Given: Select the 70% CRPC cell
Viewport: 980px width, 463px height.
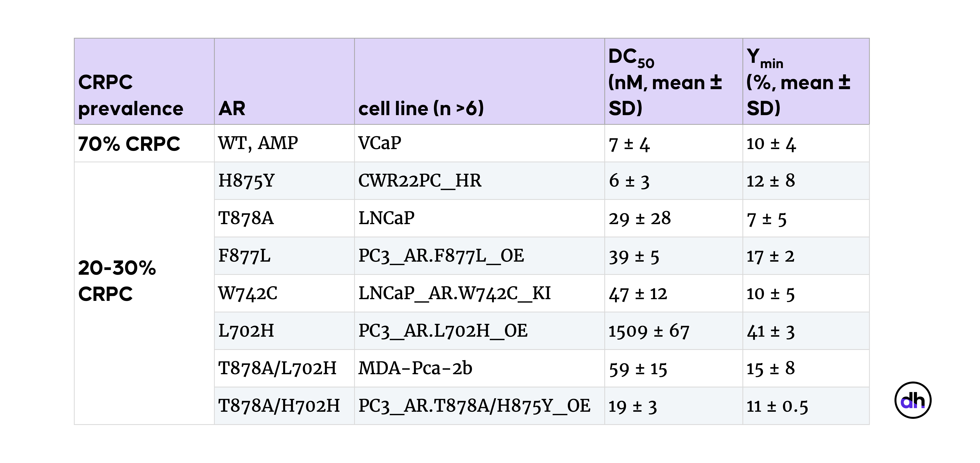Looking at the screenshot, I should 144,143.
